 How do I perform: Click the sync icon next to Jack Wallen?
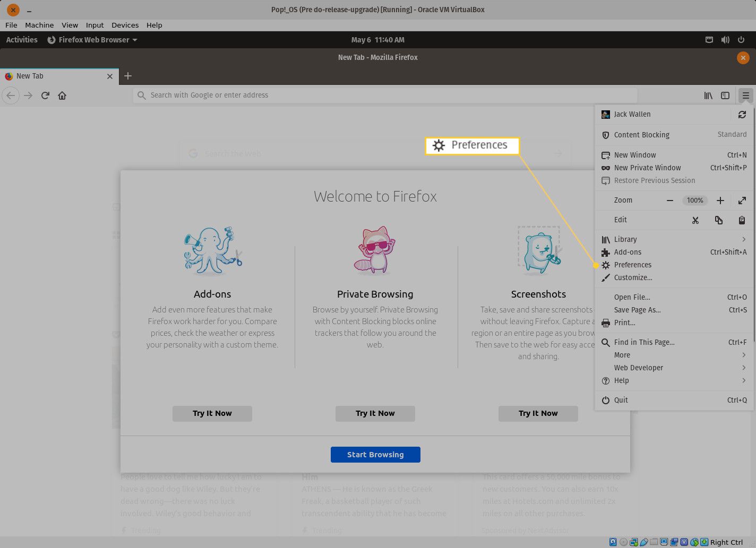pyautogui.click(x=742, y=114)
